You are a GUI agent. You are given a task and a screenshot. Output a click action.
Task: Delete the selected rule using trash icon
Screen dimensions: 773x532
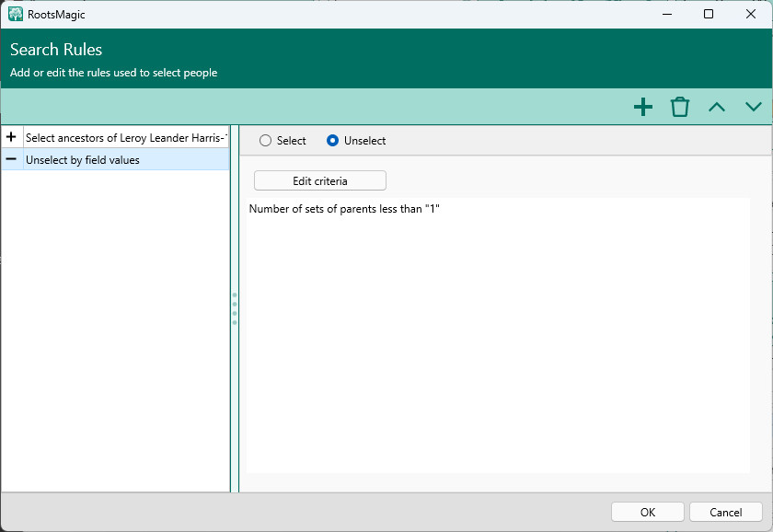pyautogui.click(x=680, y=107)
